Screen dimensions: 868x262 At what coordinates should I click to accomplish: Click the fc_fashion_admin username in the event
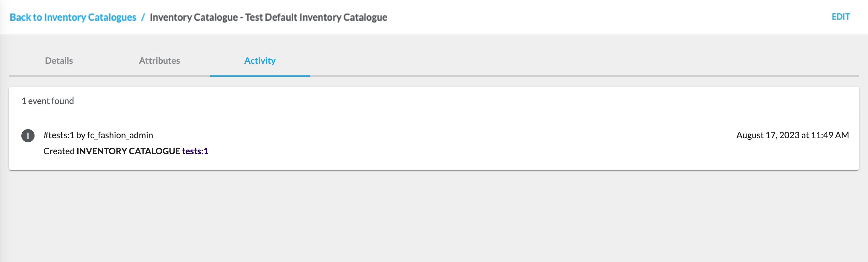[x=120, y=135]
